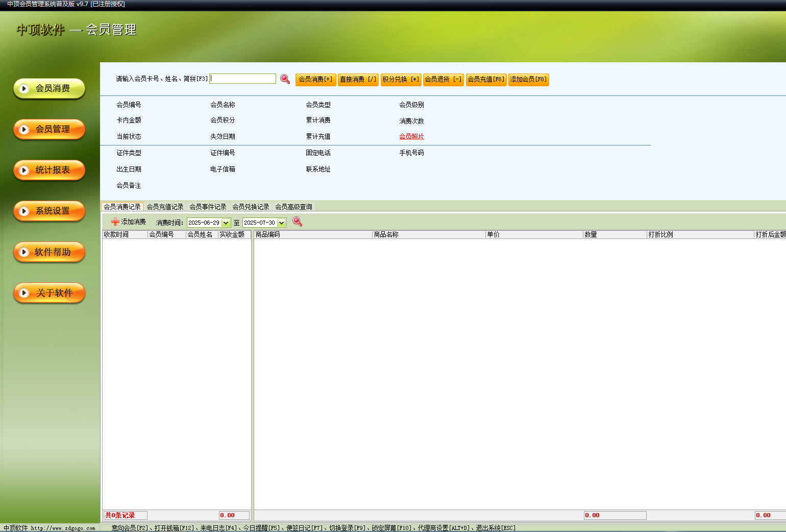Click the arrow icon on 统计报表 sidebar button
786x532 pixels.
click(x=23, y=171)
